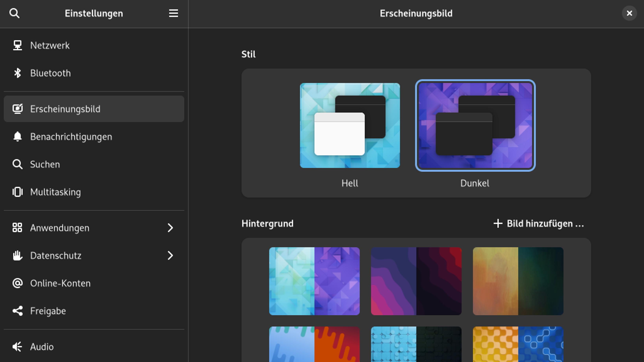Screen dimensions: 644x362
Task: Click the Datenschutz hand icon
Action: pyautogui.click(x=18, y=256)
